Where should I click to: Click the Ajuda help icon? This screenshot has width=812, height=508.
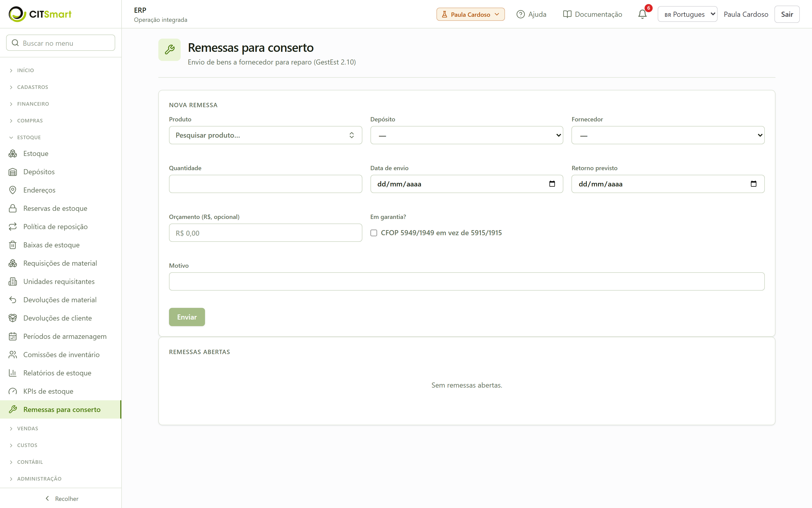520,14
